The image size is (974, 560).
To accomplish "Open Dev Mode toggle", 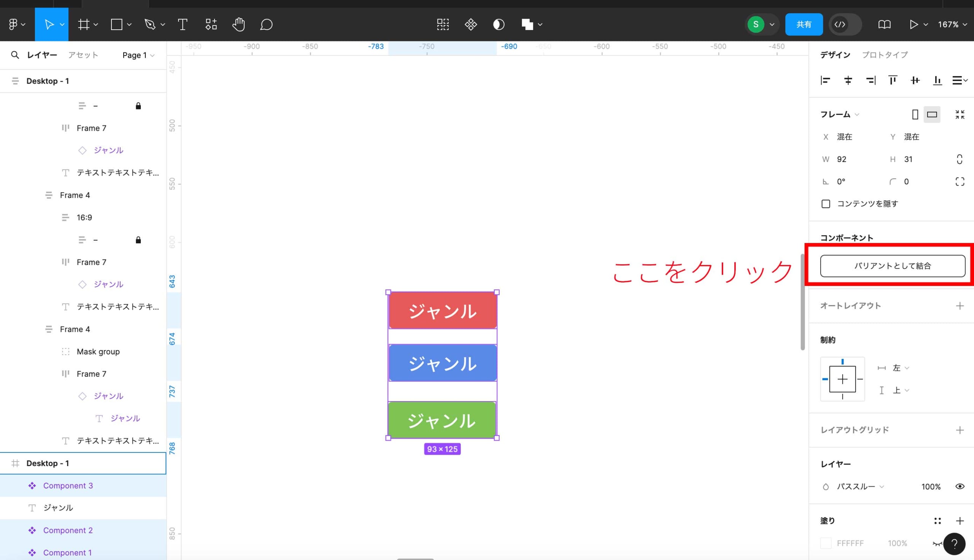I will pyautogui.click(x=845, y=25).
